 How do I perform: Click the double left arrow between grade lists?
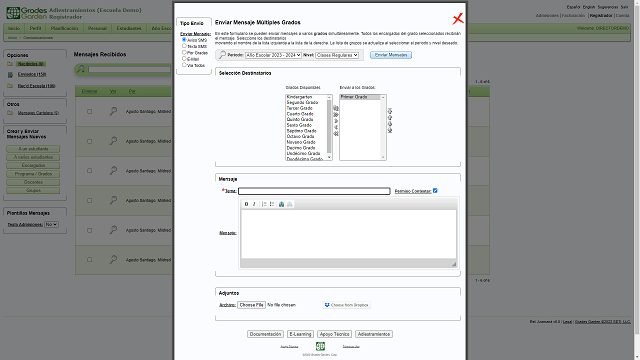[x=336, y=134]
